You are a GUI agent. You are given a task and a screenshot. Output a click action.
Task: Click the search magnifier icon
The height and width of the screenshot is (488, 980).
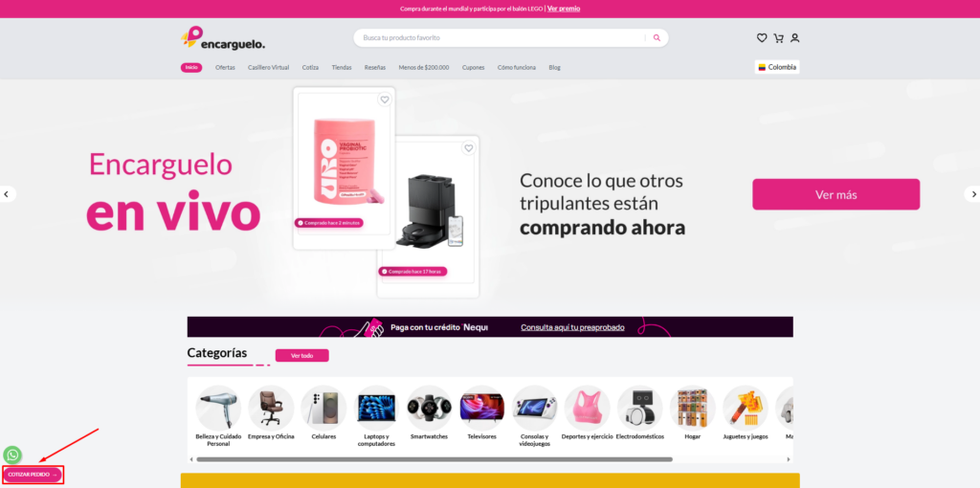click(657, 38)
